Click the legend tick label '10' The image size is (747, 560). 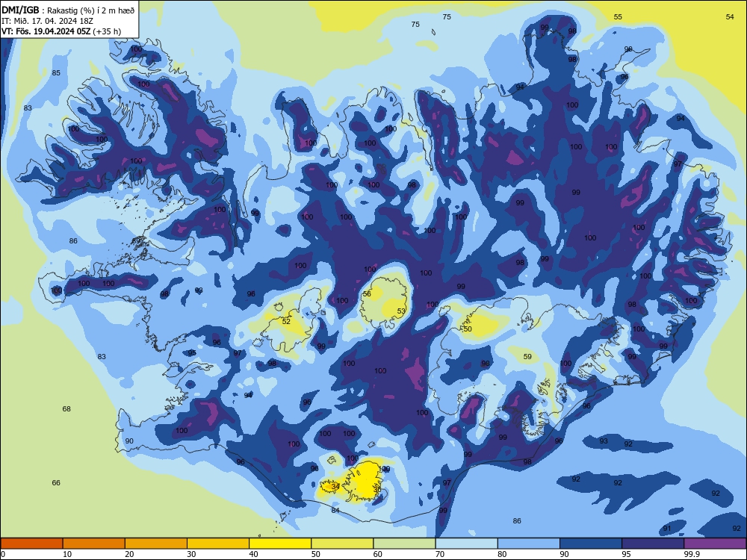[x=67, y=554]
